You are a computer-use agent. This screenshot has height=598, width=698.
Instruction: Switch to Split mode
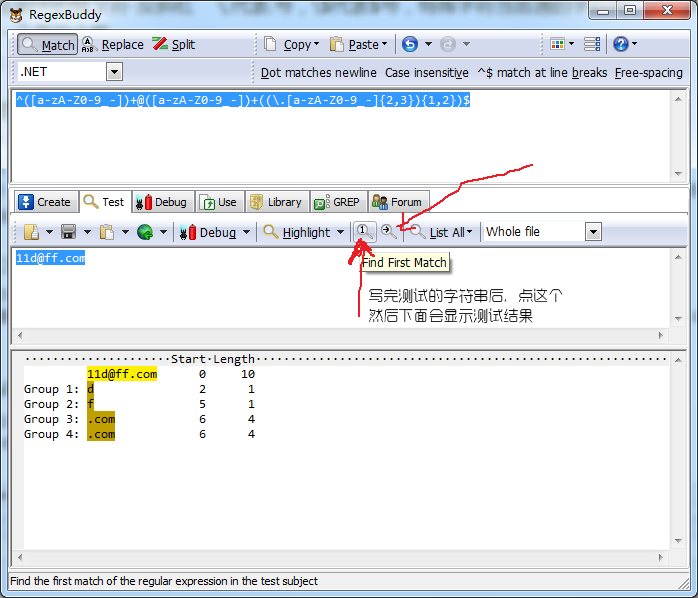pos(174,45)
